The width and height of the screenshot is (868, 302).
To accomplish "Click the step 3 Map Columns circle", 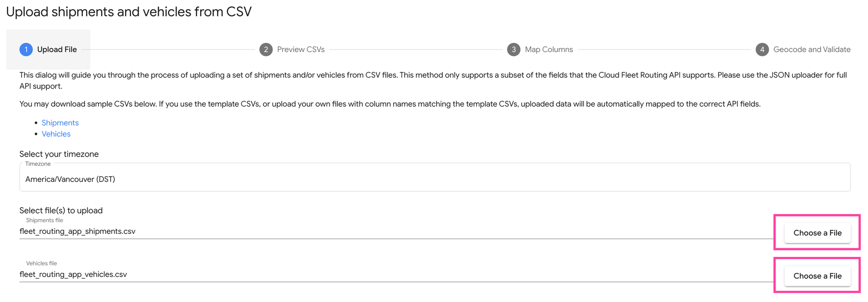I will [513, 49].
